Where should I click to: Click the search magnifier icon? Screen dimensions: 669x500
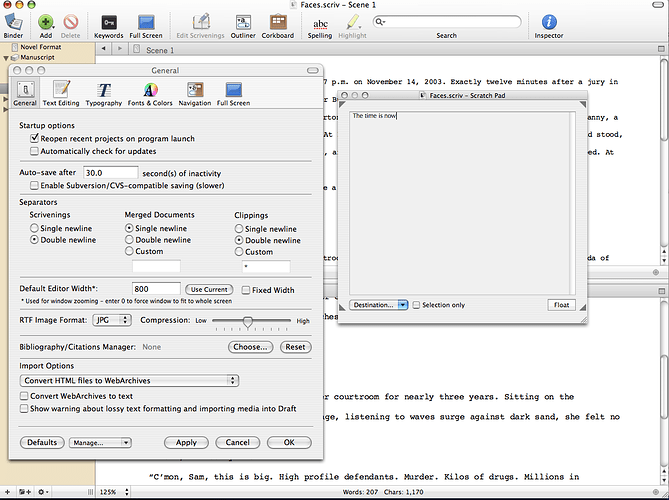tap(379, 22)
